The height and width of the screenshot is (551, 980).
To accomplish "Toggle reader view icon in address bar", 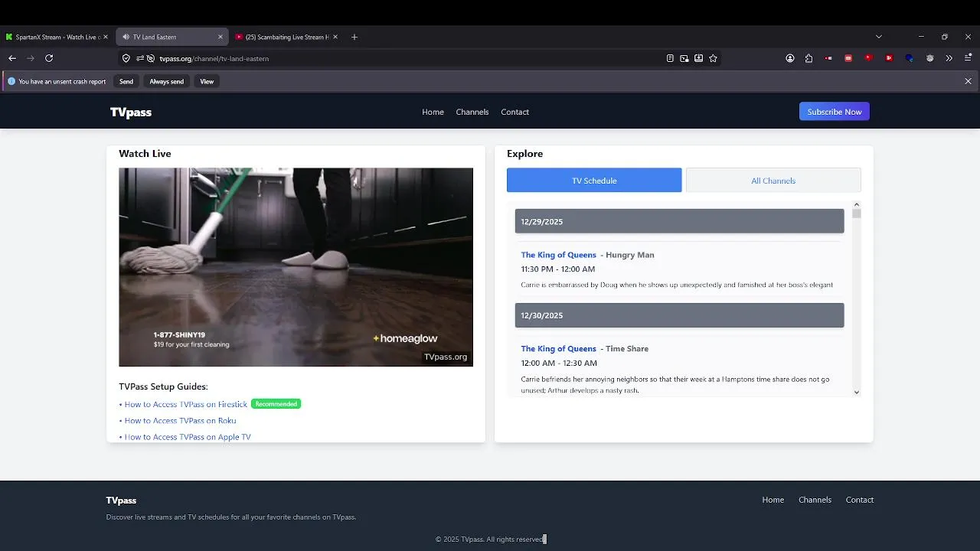I will tap(670, 58).
